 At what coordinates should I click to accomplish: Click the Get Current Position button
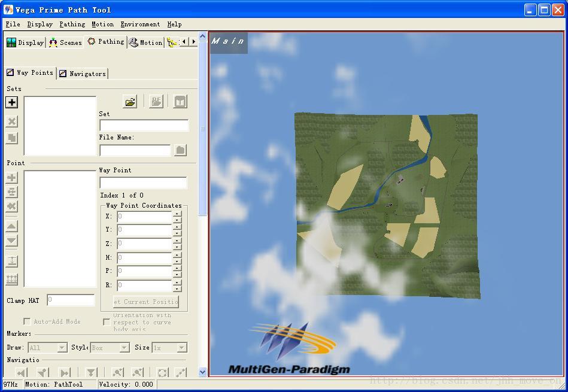point(146,302)
